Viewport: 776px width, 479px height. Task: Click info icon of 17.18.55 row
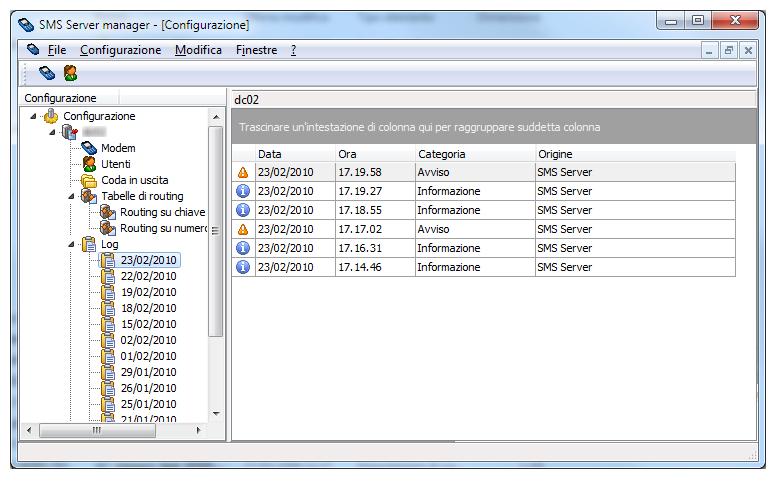tap(243, 210)
